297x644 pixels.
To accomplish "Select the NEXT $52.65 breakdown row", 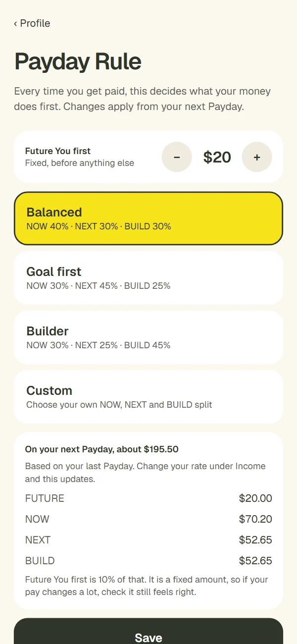I will [x=148, y=540].
